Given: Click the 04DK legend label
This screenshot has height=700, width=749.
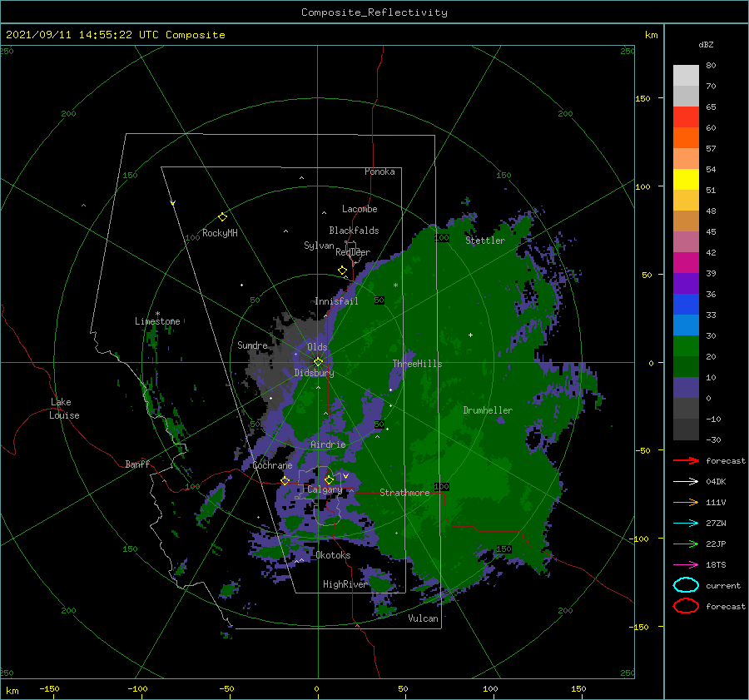Looking at the screenshot, I should coord(716,481).
